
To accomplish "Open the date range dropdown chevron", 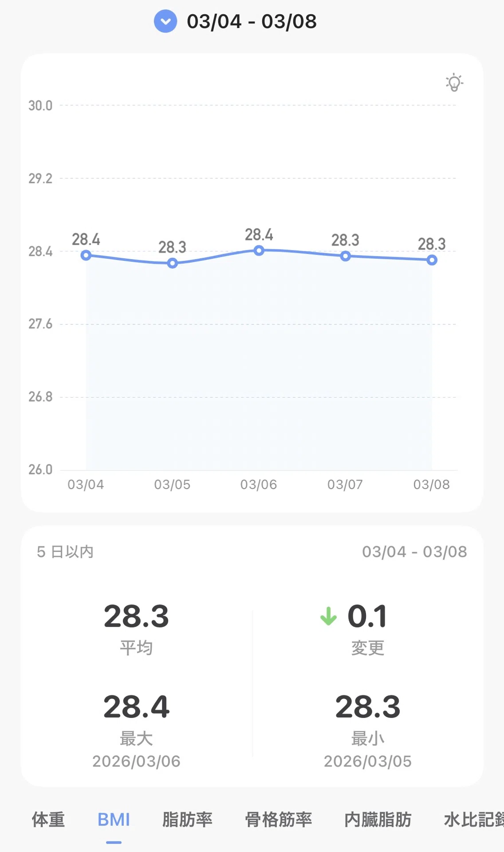I will [165, 21].
